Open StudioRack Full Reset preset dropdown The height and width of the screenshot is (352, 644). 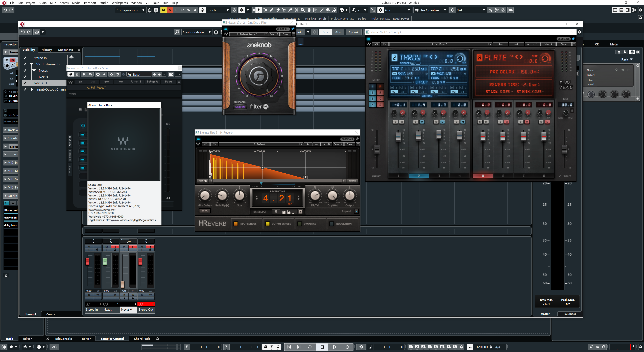146,74
